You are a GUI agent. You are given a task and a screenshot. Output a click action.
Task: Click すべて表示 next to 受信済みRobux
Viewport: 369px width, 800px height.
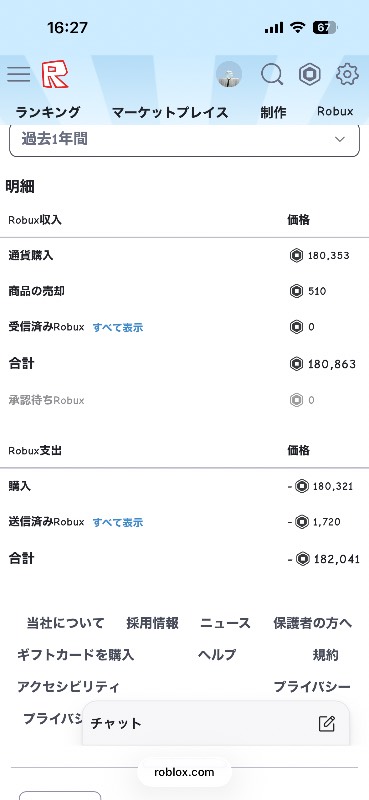pos(118,328)
